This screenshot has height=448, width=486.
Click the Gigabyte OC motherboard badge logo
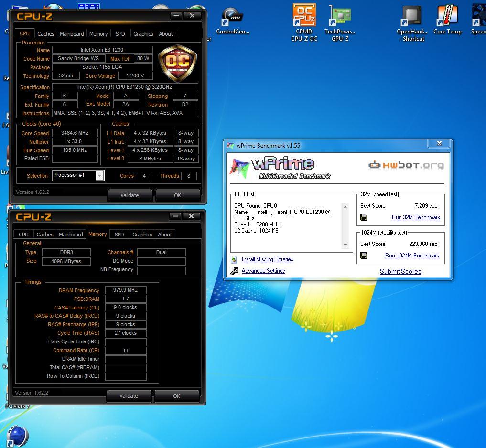[177, 63]
